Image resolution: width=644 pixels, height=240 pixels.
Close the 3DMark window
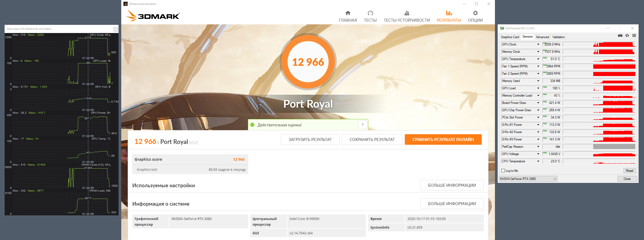point(488,4)
